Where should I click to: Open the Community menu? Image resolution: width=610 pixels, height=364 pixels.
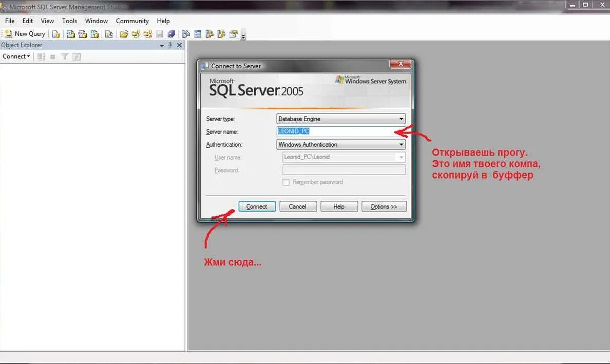click(x=132, y=21)
